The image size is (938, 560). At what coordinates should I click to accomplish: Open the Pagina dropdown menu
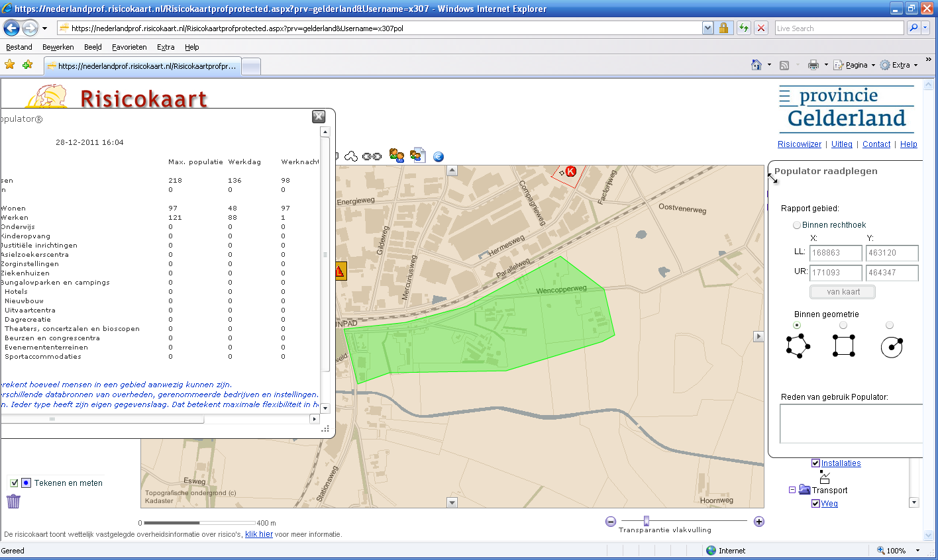pyautogui.click(x=855, y=65)
